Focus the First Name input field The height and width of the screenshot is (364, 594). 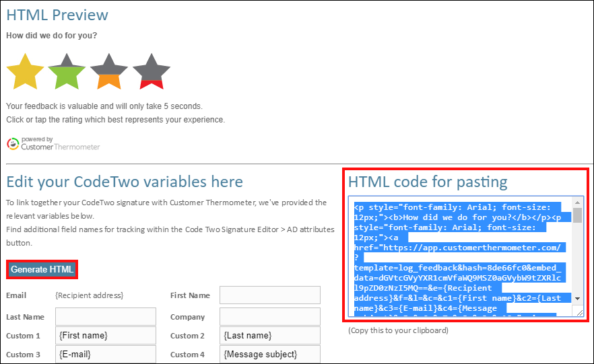point(269,295)
